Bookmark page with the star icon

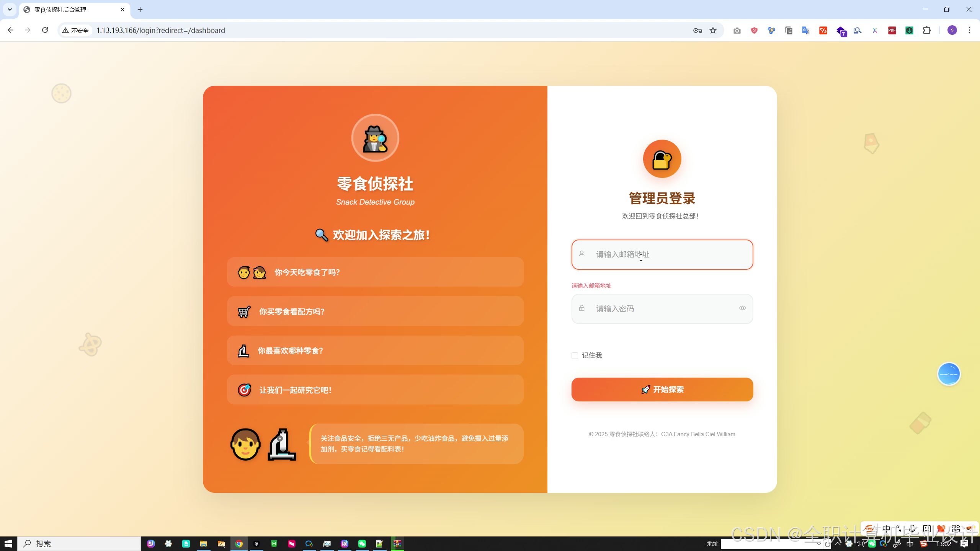[x=713, y=30]
